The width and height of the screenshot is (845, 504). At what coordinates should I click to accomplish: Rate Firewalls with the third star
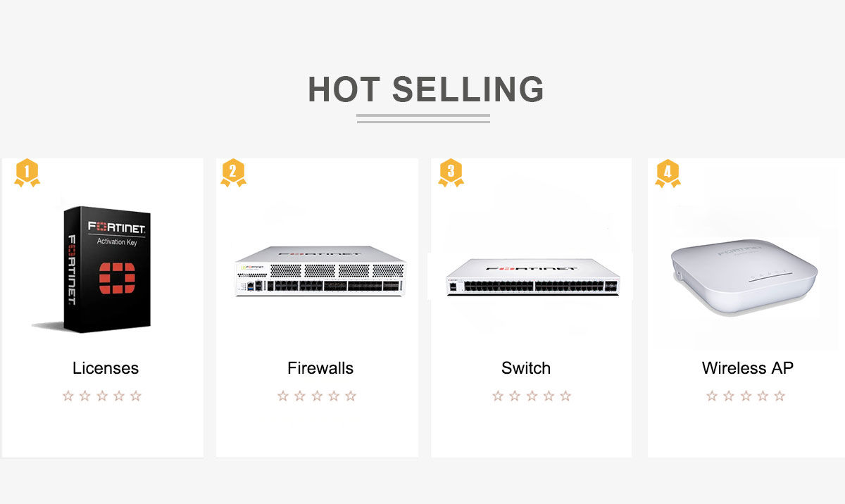pyautogui.click(x=317, y=396)
